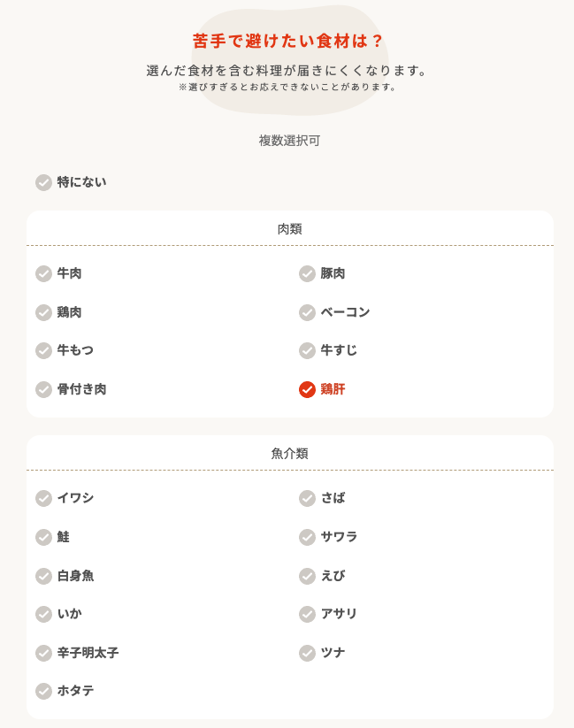The image size is (574, 728).
Task: Select 牛もつ checkbox
Action: (43, 351)
